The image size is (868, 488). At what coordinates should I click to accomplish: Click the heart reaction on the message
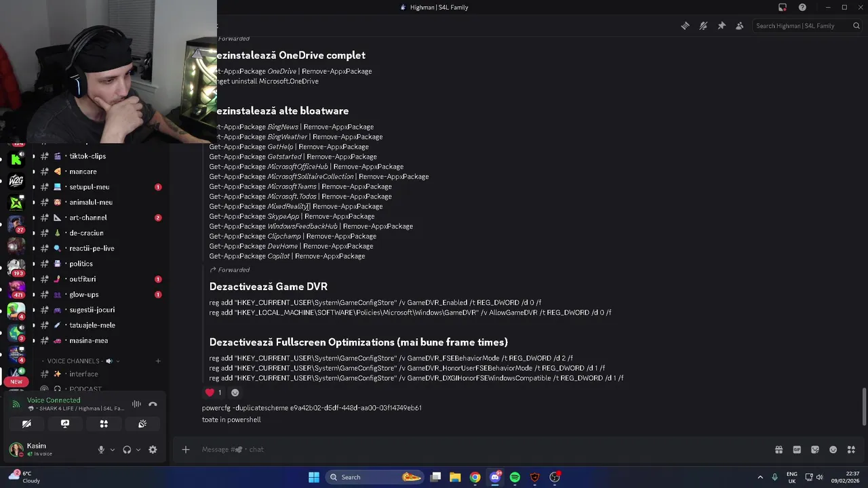pos(214,392)
